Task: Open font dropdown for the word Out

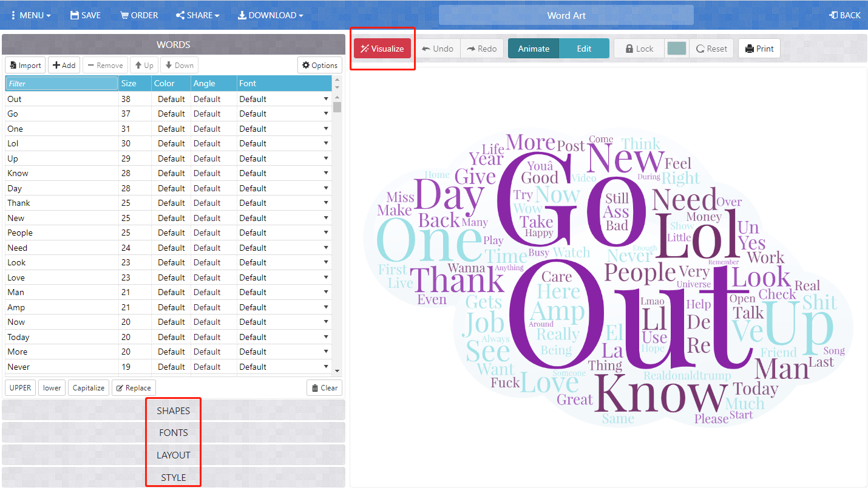Action: click(x=326, y=99)
